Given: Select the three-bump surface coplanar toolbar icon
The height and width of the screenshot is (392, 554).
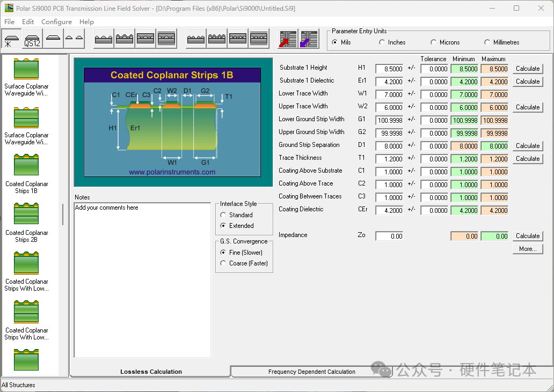Looking at the screenshot, I should 104,39.
